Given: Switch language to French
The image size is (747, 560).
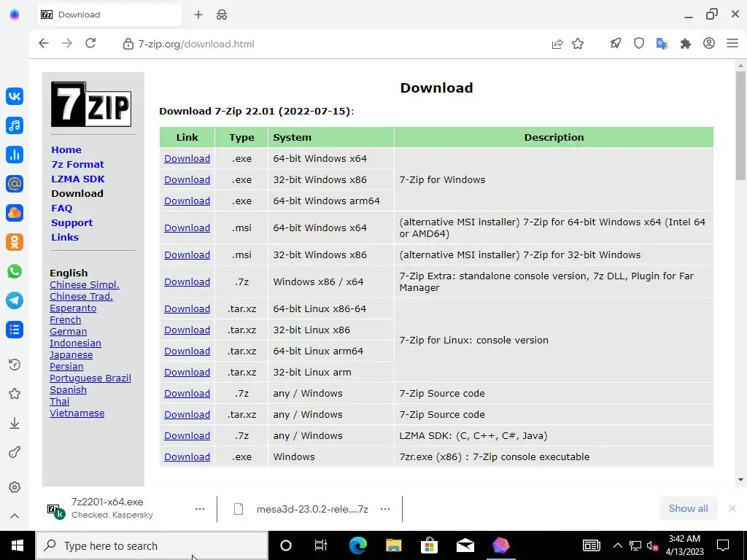Looking at the screenshot, I should pyautogui.click(x=65, y=320).
